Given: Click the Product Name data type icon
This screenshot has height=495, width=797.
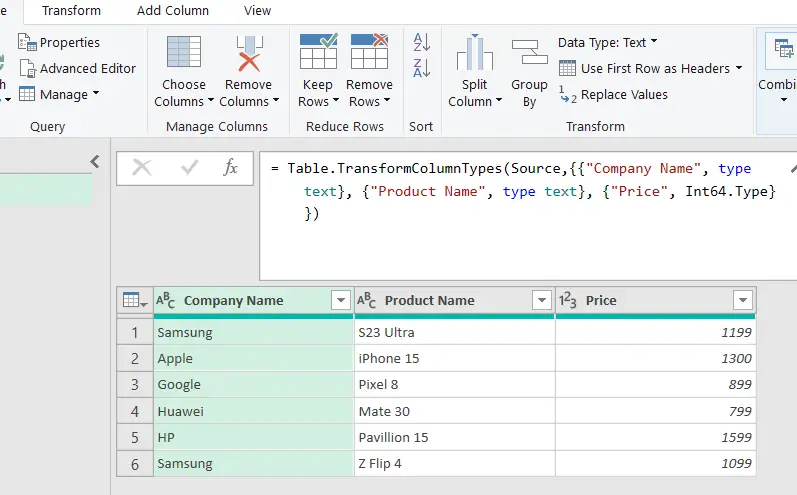Looking at the screenshot, I should [x=366, y=300].
